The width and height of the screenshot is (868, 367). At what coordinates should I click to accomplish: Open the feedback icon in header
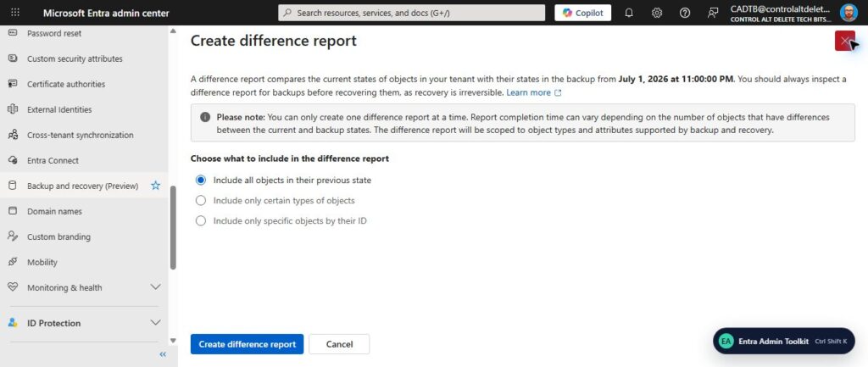point(713,13)
